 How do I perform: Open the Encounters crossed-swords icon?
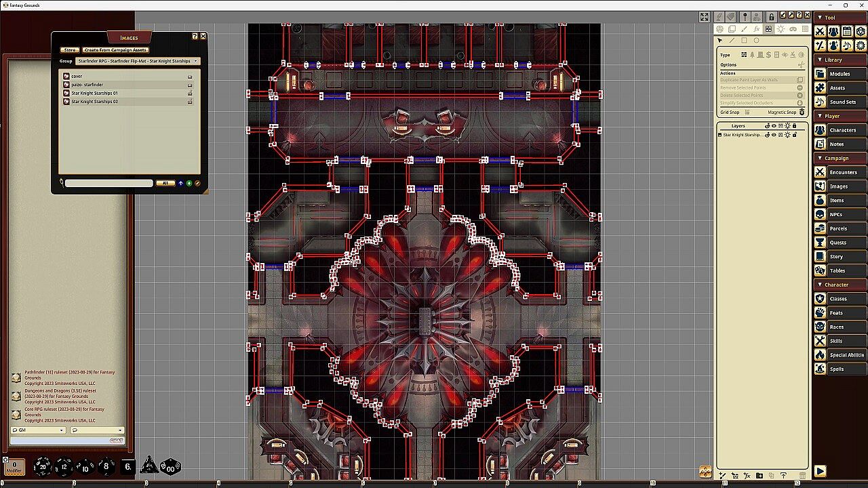[820, 172]
